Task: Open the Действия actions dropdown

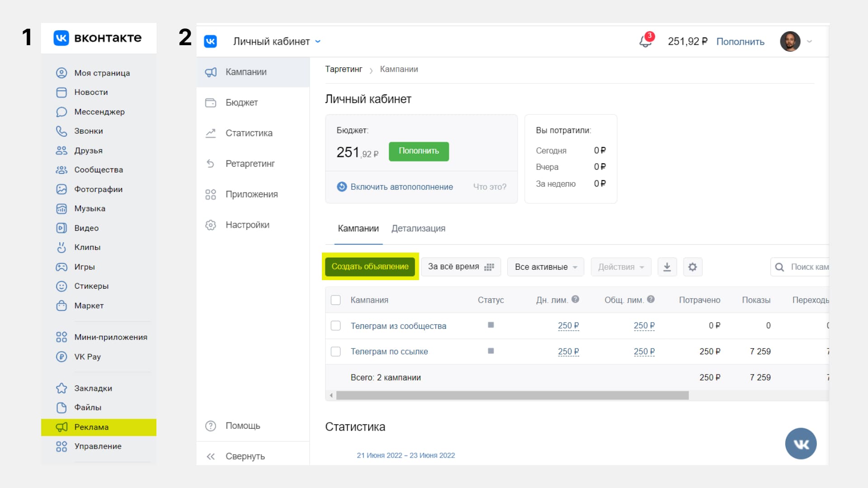Action: tap(621, 267)
